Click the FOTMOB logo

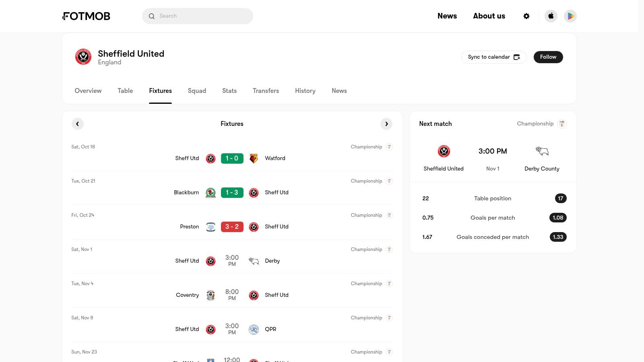[86, 16]
